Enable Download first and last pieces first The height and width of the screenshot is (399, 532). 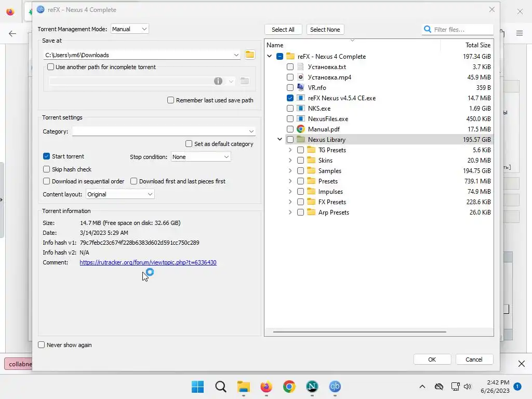pyautogui.click(x=134, y=181)
